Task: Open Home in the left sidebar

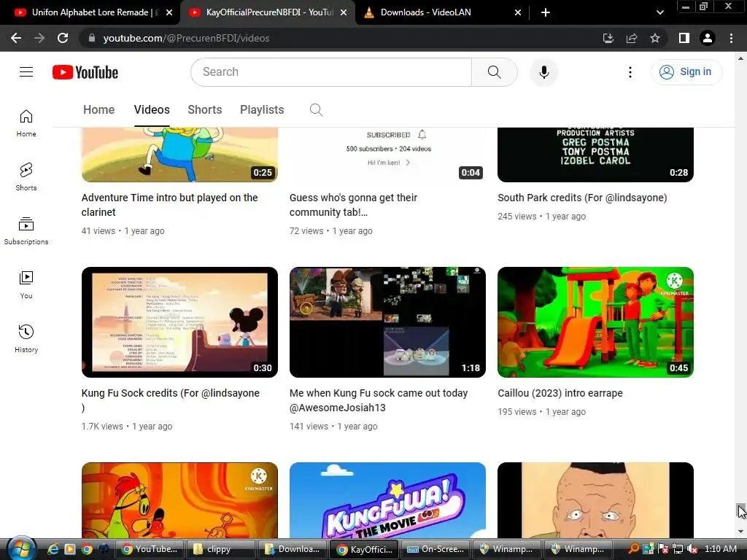Action: coord(26,123)
